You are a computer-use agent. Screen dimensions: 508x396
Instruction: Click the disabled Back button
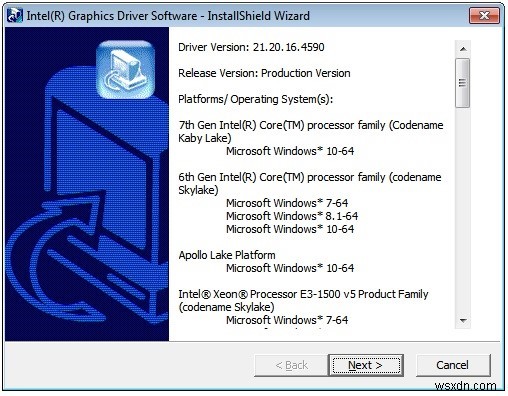[x=291, y=365]
